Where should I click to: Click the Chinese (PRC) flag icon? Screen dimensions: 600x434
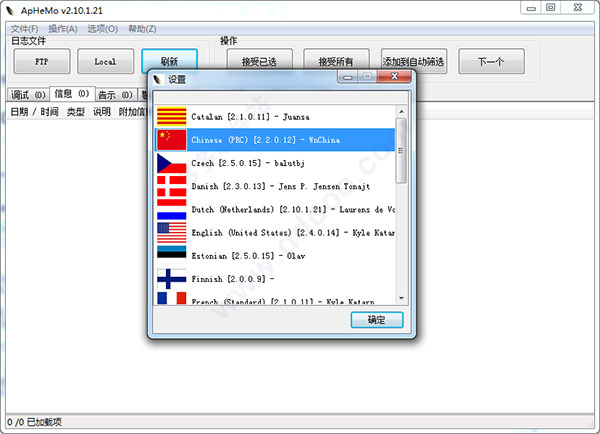tap(171, 140)
